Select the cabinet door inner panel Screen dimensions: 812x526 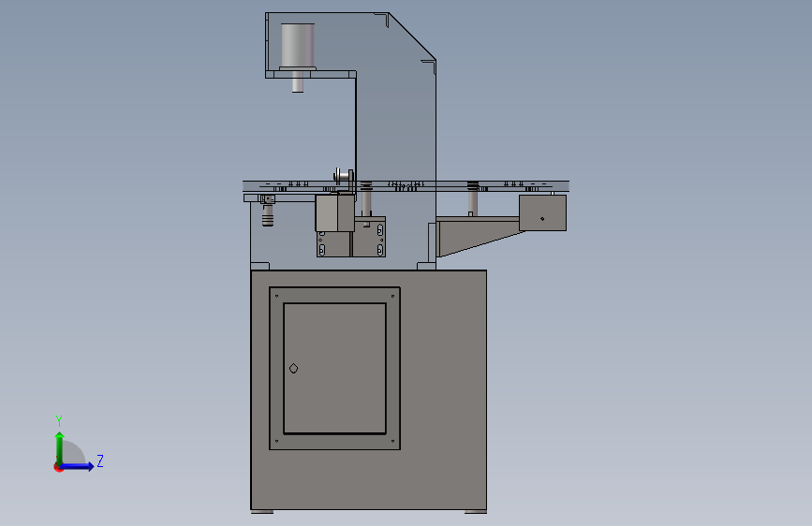point(334,368)
